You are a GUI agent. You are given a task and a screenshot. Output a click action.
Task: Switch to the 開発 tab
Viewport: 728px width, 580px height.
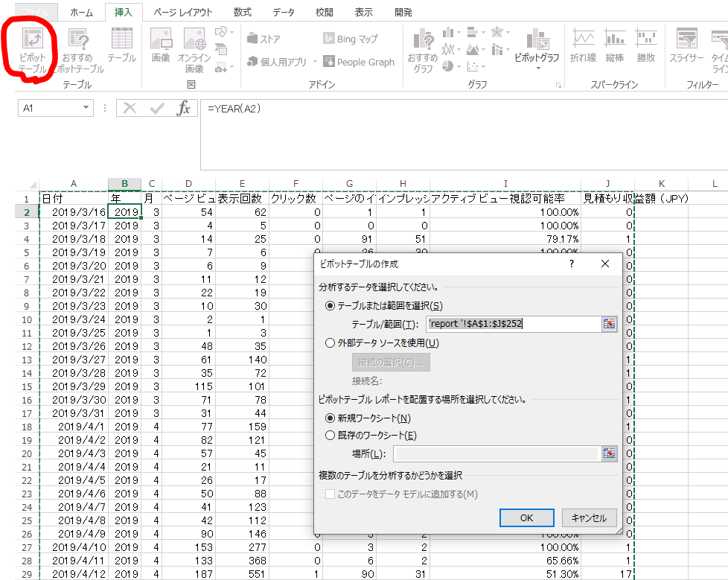click(403, 13)
